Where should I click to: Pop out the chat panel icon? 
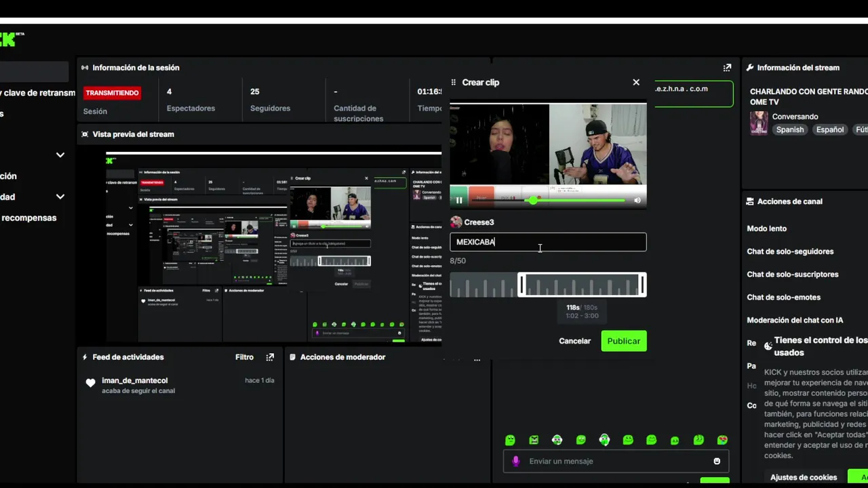point(727,68)
